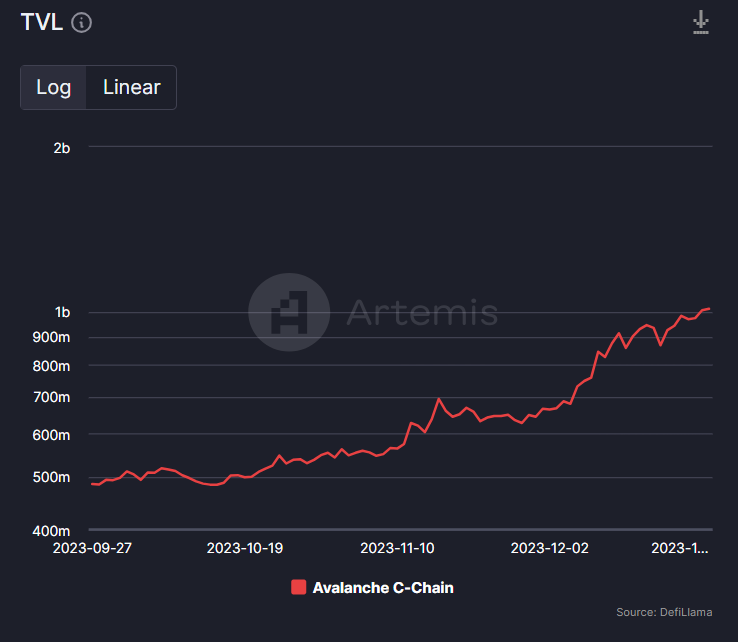Click the truncated 2023-1... date label
738x642 pixels.
pyautogui.click(x=680, y=548)
